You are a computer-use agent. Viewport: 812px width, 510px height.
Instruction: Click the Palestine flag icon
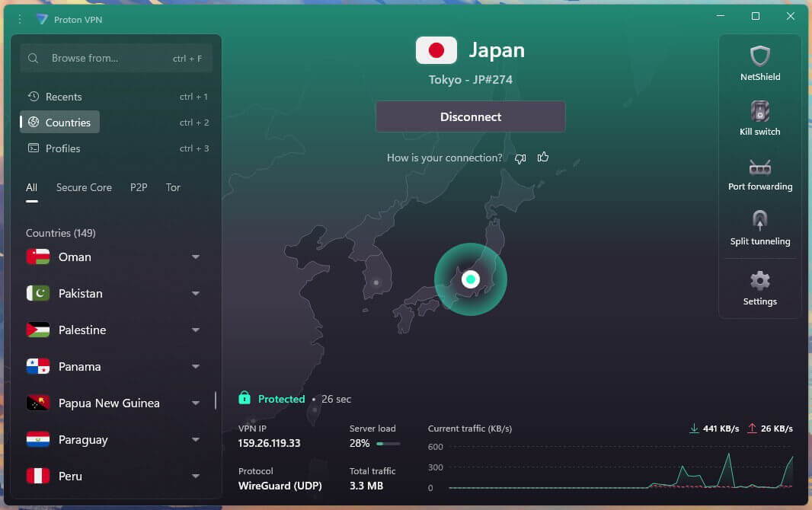[38, 330]
